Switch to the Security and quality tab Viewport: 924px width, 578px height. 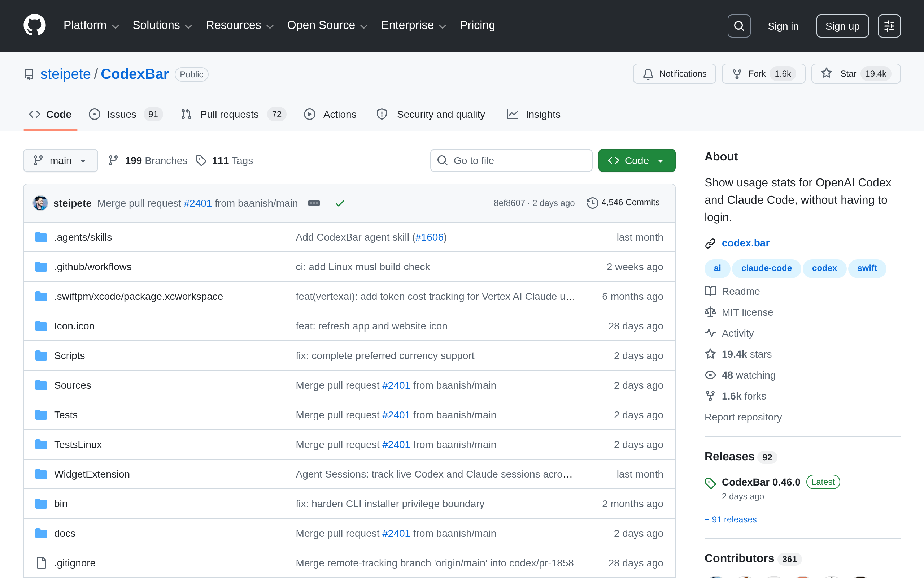click(430, 114)
